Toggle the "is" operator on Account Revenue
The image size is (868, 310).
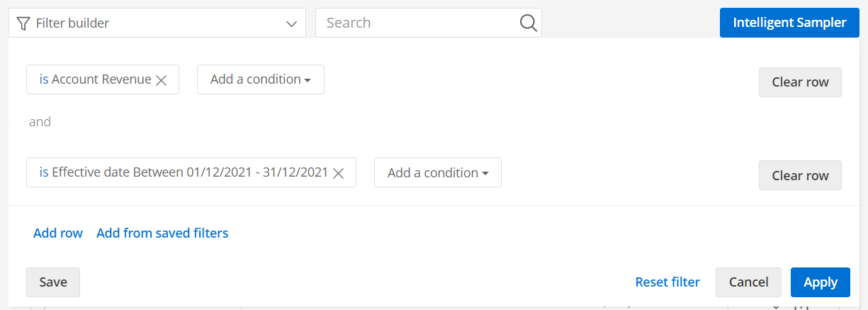point(44,79)
